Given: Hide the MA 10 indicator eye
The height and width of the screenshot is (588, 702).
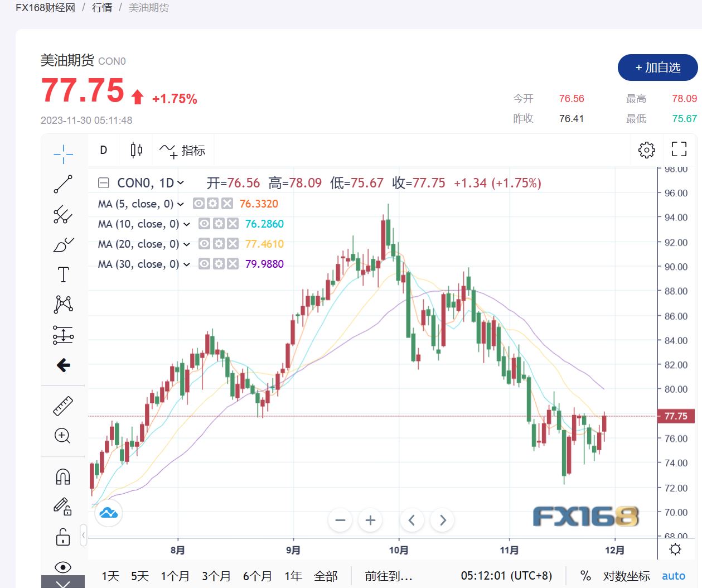Looking at the screenshot, I should click(x=205, y=224).
